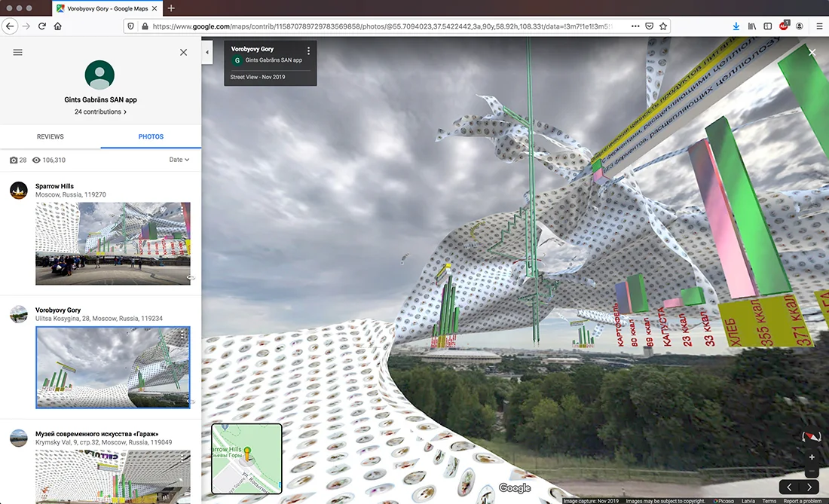Collapse the side panel with the arrow
The height and width of the screenshot is (504, 829).
coord(207,52)
